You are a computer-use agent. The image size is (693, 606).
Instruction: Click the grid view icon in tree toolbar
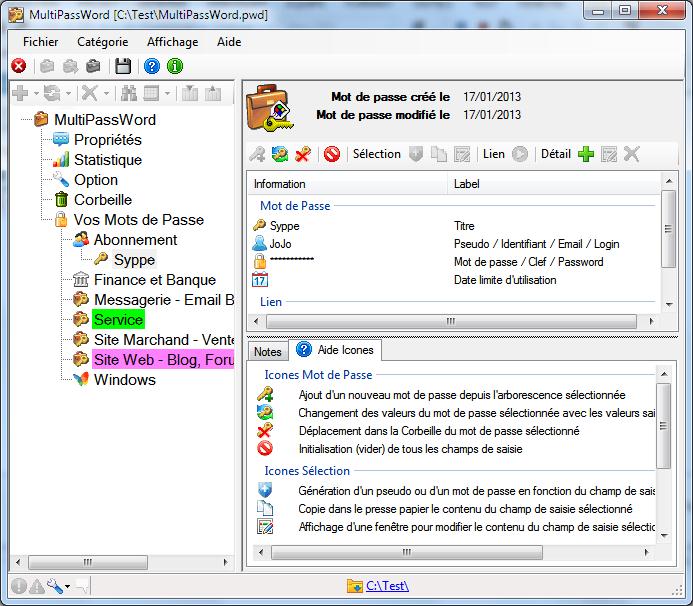point(151,93)
